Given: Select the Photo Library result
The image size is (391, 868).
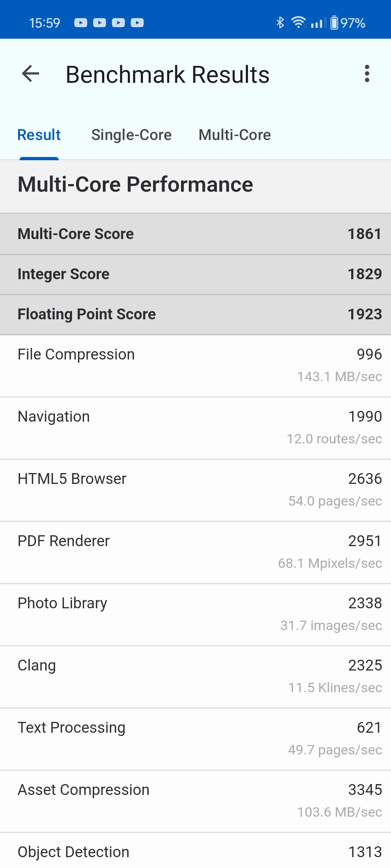Looking at the screenshot, I should click(x=195, y=614).
